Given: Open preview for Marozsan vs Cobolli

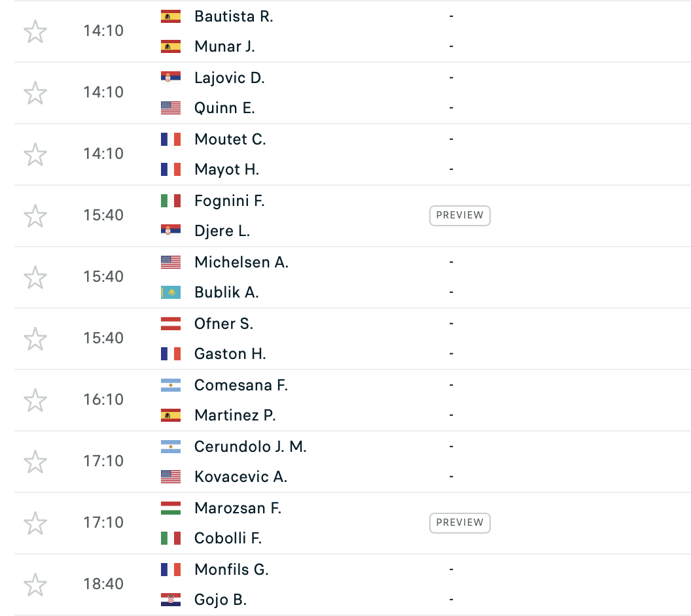Looking at the screenshot, I should pos(459,522).
